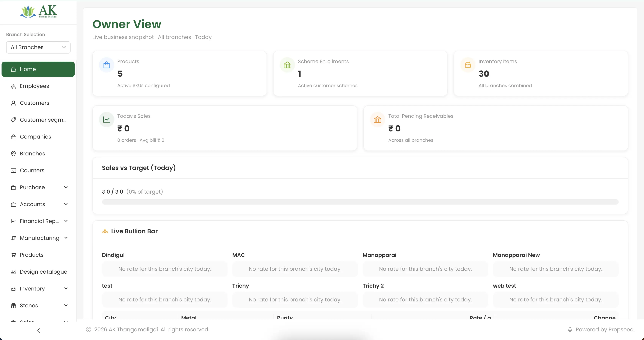
Task: Click 'Live business snapshot' subtitle text
Action: [x=123, y=37]
